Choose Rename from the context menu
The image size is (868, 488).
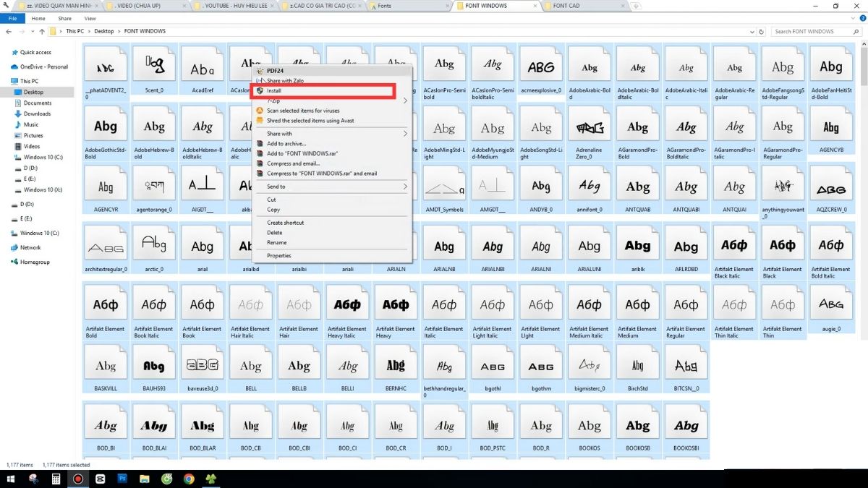tap(331, 243)
